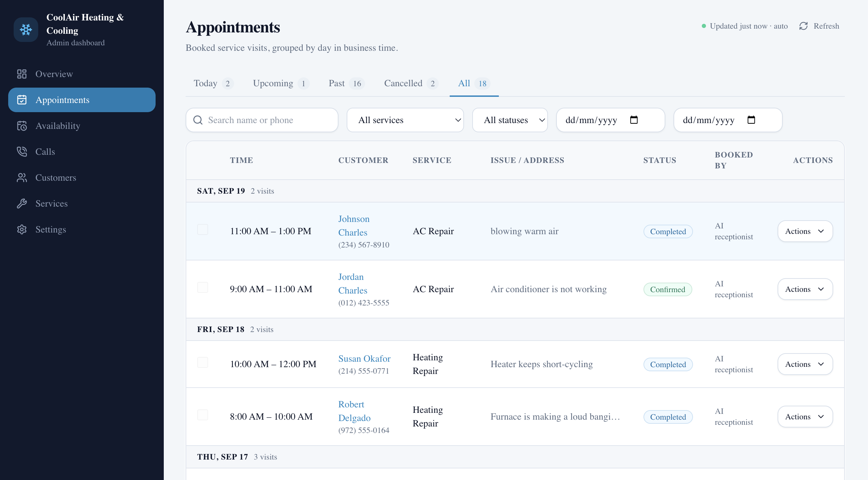
Task: Click the magnifier icon in search box
Action: 198,120
